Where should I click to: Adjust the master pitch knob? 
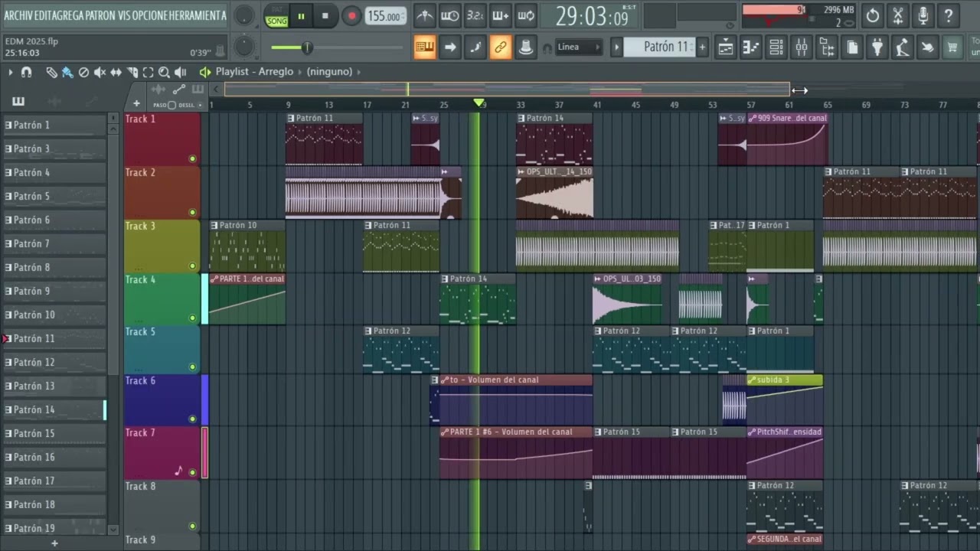(x=243, y=47)
